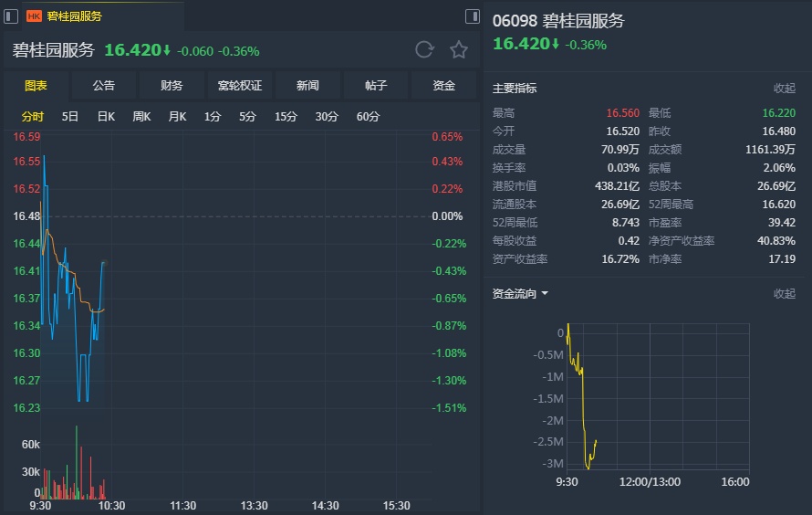
Task: Click the 昨收 value 16.480
Action: coord(778,131)
